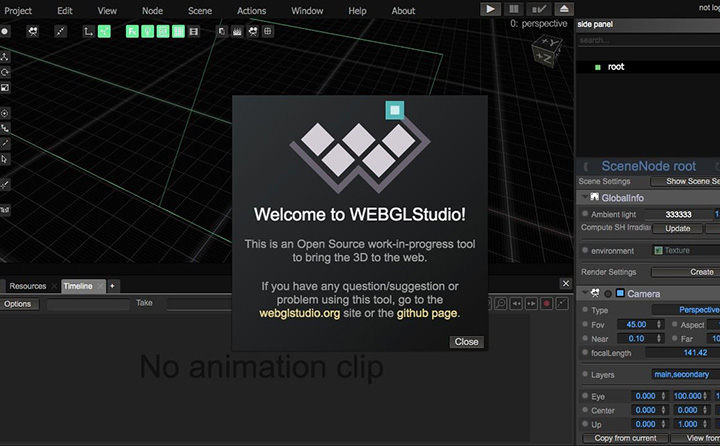Click Show Scene Settings button

pos(686,181)
